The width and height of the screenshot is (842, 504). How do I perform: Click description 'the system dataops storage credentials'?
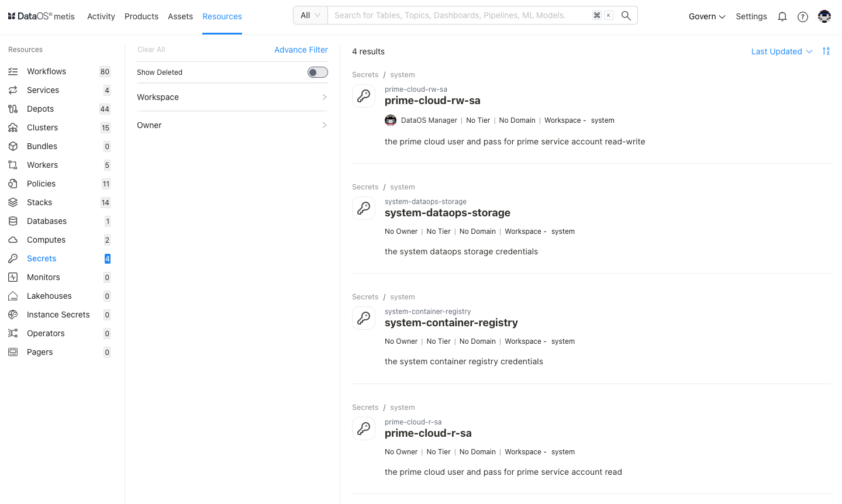point(461,251)
